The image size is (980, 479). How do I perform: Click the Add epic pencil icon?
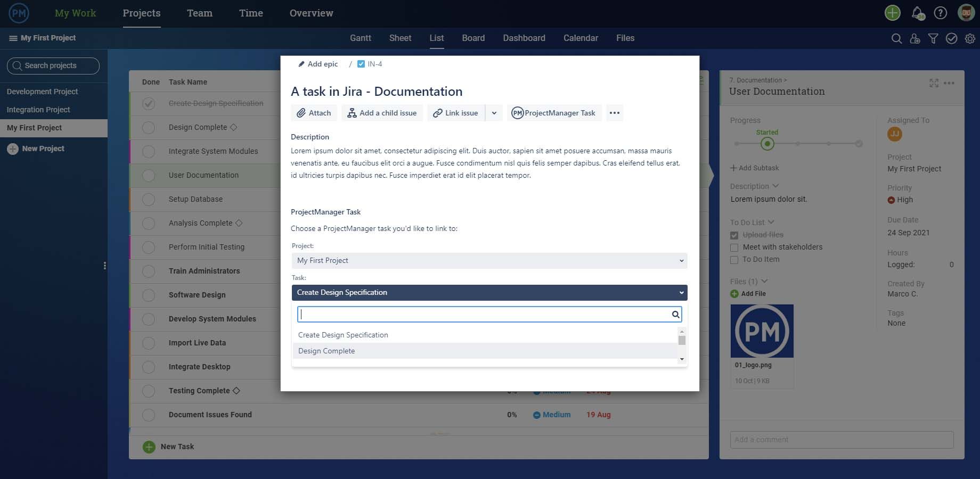click(x=301, y=64)
